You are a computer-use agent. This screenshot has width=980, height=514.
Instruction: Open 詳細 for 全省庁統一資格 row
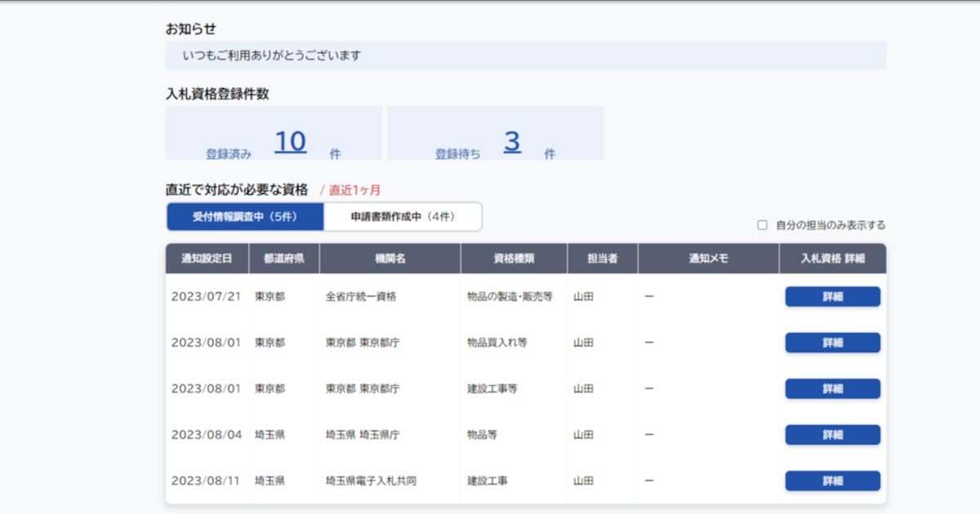point(832,297)
